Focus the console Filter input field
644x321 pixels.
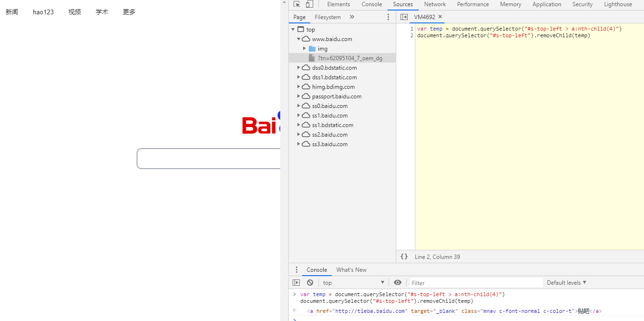[x=476, y=283]
